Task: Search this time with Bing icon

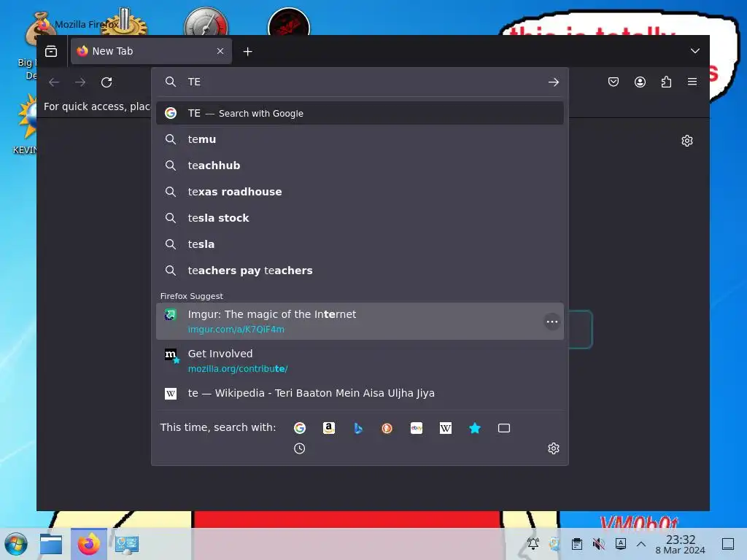Action: click(x=358, y=428)
